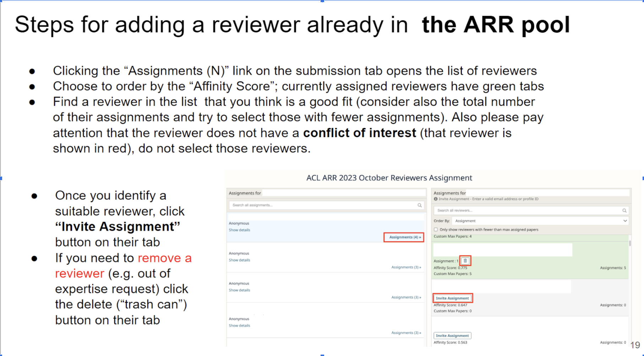Open the Order By dropdown
Image resolution: width=644 pixels, height=356 pixels.
(541, 221)
